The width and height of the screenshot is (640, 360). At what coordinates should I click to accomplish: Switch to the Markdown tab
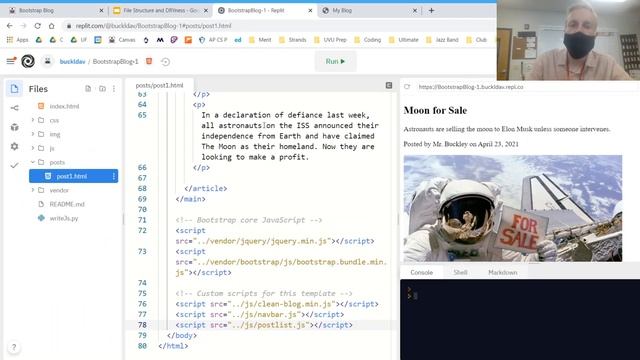[502, 272]
